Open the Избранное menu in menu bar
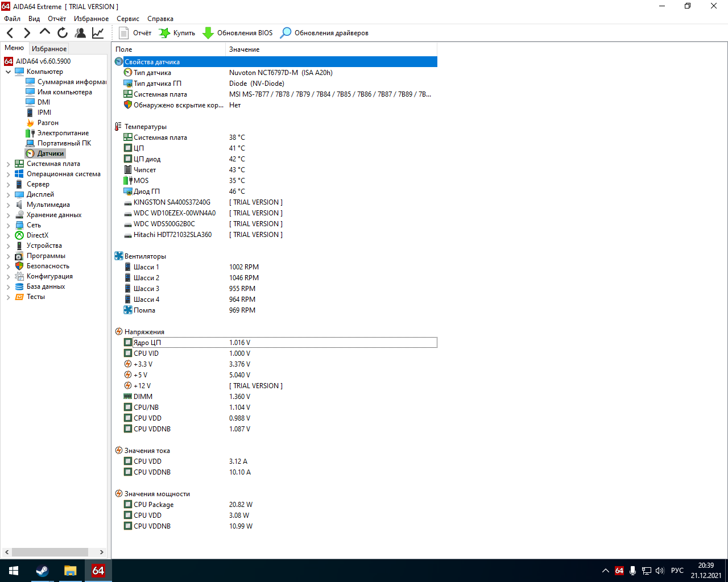The image size is (728, 582). pos(91,19)
